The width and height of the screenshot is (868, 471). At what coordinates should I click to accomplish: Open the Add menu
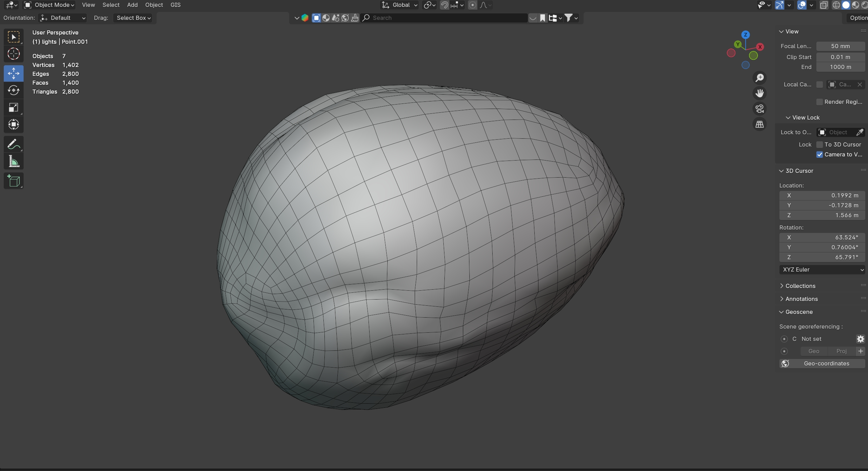click(x=132, y=5)
